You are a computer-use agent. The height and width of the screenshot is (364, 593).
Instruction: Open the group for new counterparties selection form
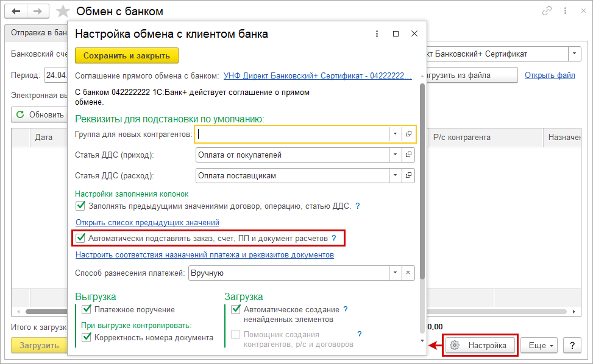coord(409,134)
